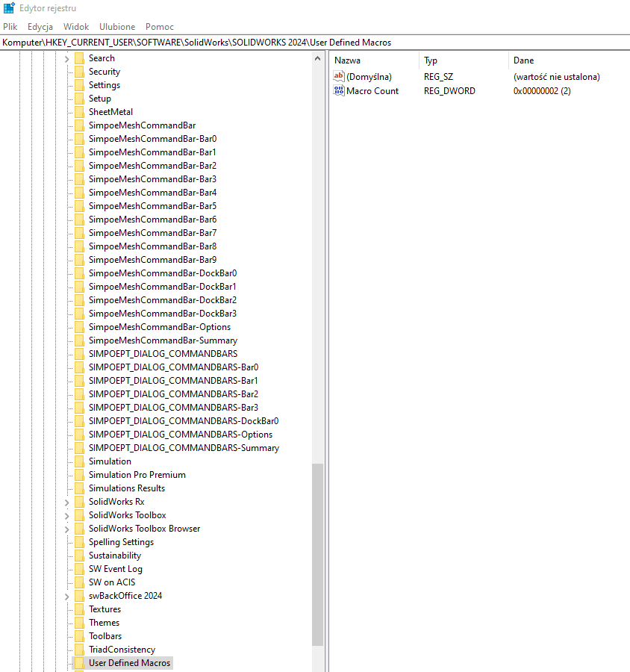
Task: Click the Sustainability folder icon
Action: pyautogui.click(x=79, y=556)
